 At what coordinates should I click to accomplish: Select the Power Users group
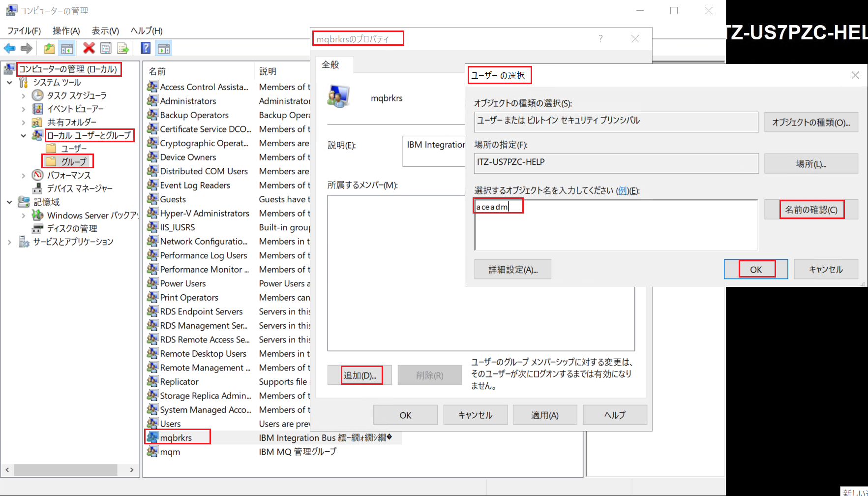183,283
